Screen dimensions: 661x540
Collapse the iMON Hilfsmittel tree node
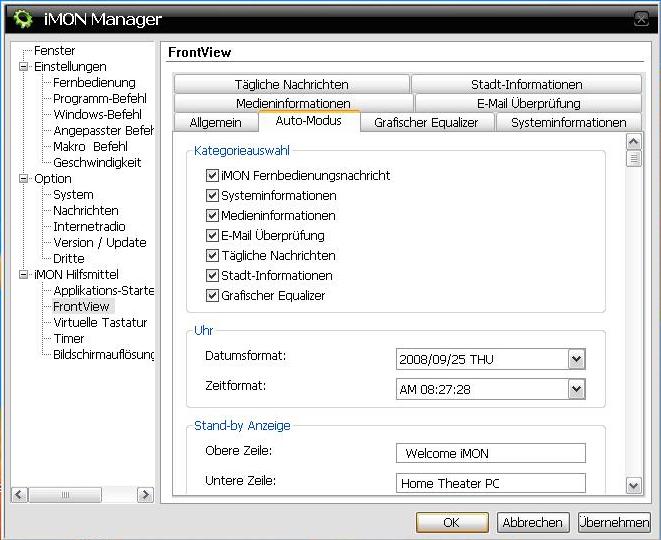pos(24,275)
